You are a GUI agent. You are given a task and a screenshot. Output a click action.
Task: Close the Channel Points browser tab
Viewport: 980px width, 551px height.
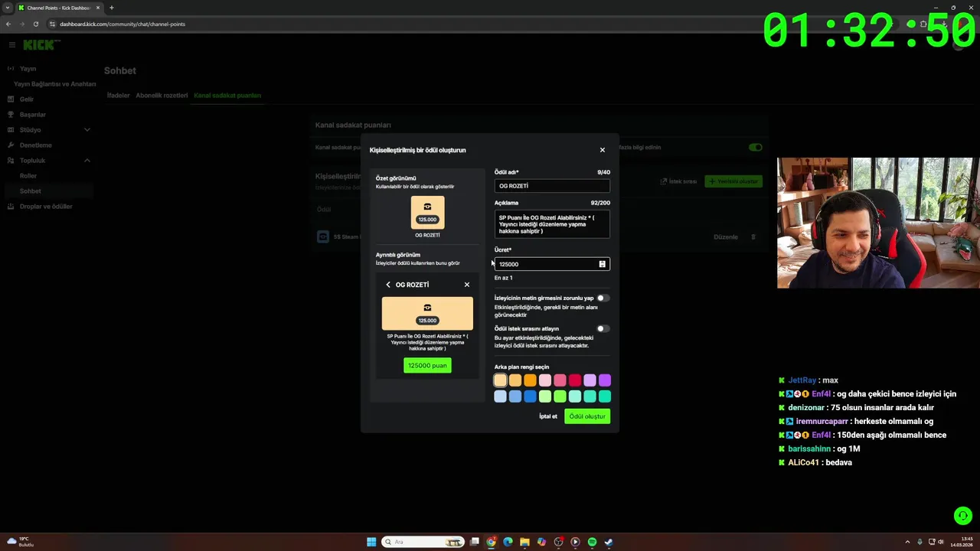click(98, 8)
